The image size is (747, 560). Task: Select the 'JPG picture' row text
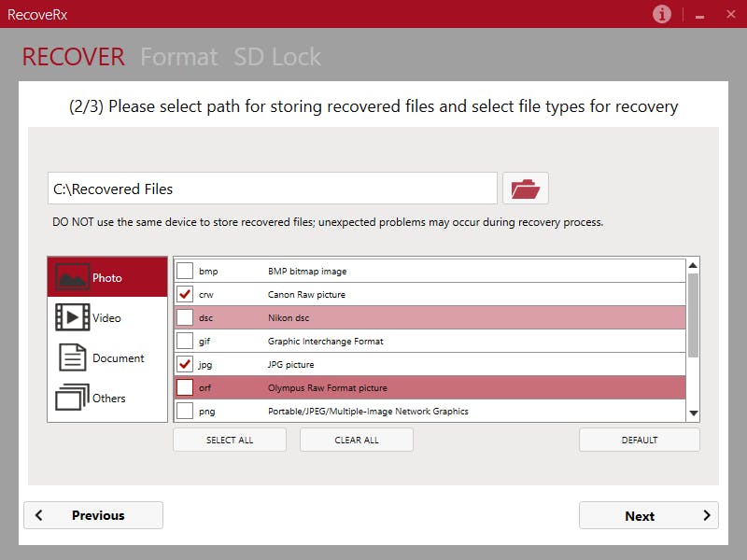coord(290,365)
